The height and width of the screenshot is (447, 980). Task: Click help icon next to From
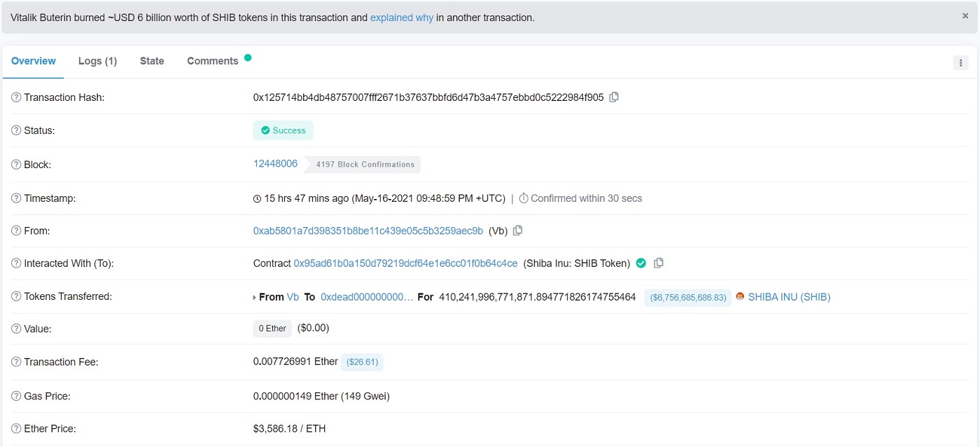coord(16,231)
